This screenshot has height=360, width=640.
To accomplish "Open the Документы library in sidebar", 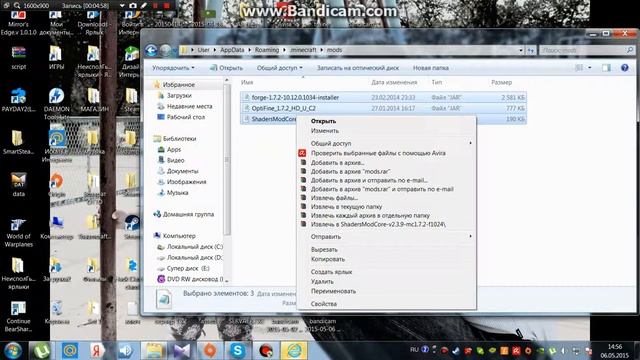I will tap(182, 171).
